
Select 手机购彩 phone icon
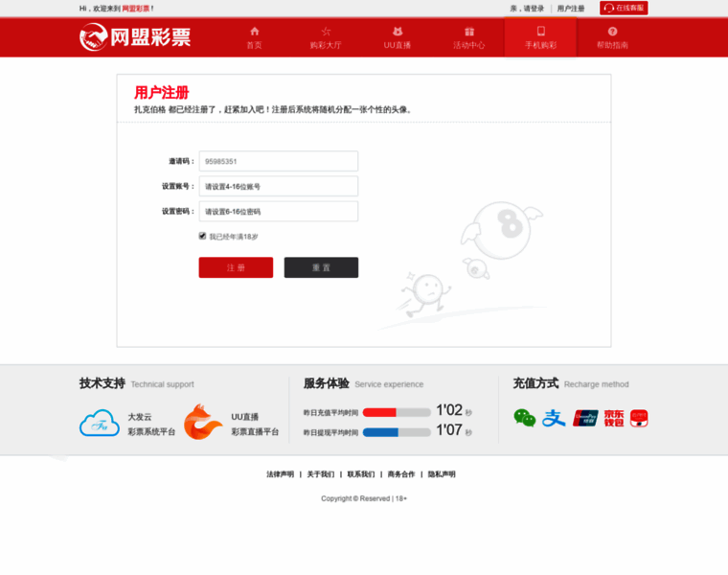click(541, 31)
